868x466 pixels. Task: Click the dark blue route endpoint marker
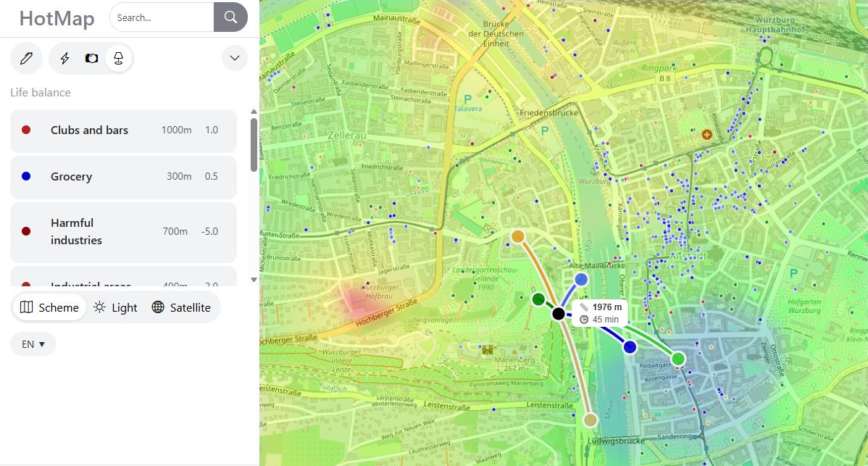(630, 347)
